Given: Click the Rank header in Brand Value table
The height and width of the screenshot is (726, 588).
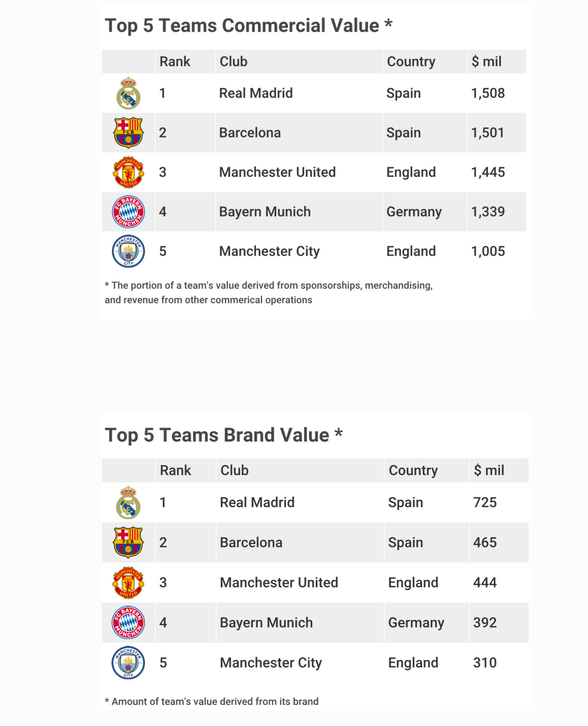Looking at the screenshot, I should point(175,470).
